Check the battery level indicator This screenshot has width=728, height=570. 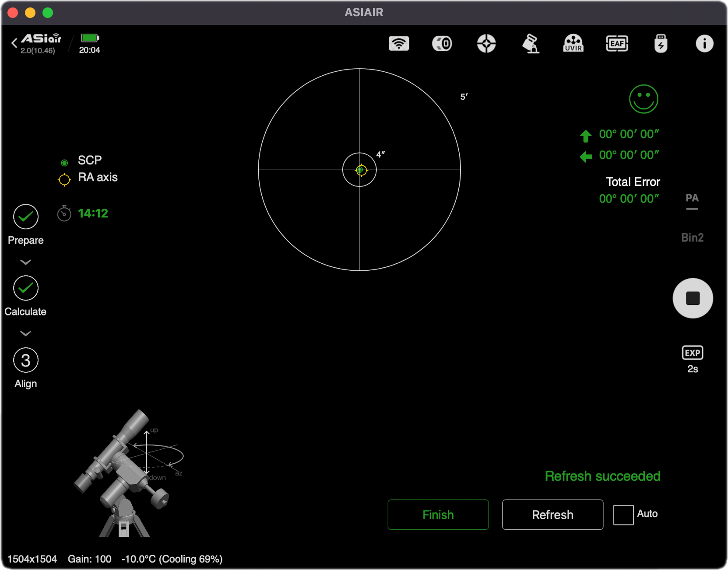pos(90,38)
